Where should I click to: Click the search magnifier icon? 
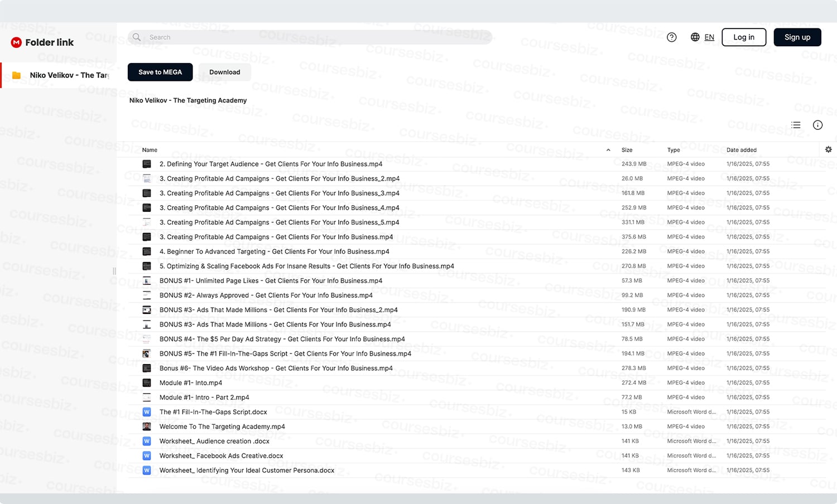137,37
